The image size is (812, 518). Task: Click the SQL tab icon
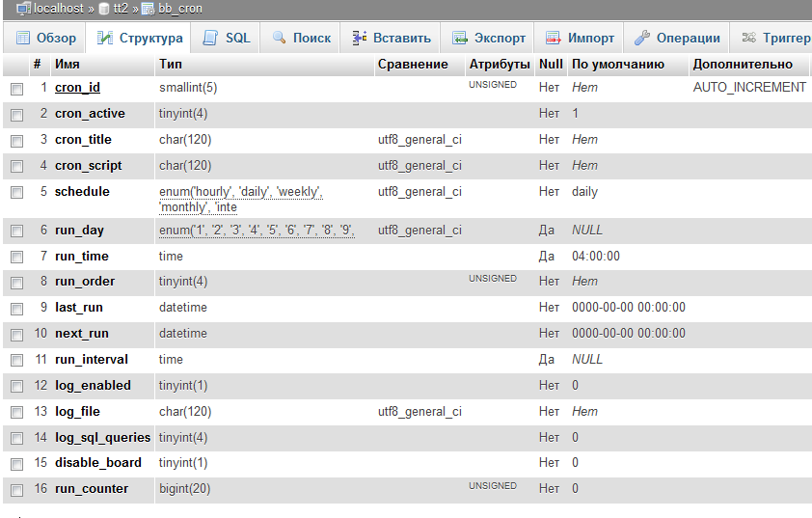210,39
